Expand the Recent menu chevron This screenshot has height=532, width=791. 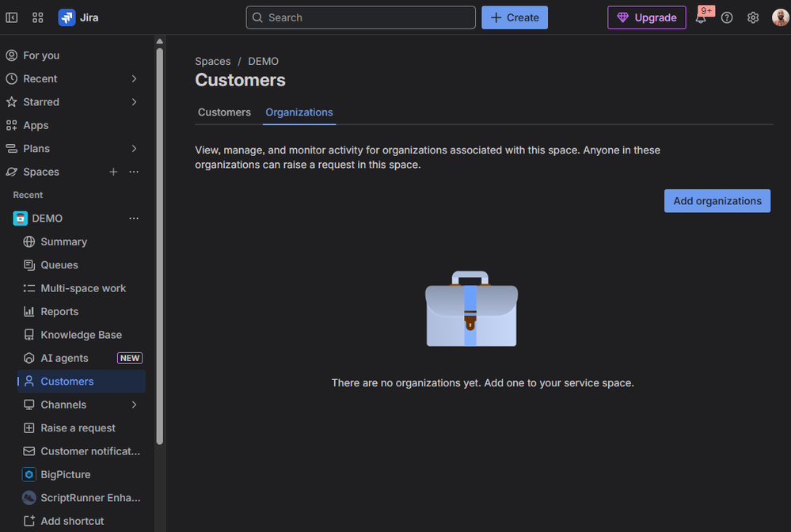click(x=134, y=78)
